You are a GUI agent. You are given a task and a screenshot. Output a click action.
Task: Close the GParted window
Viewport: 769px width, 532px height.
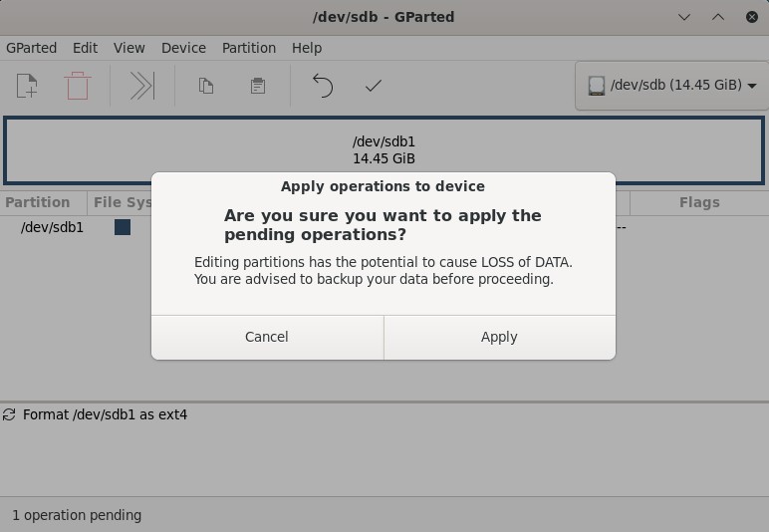coord(752,17)
